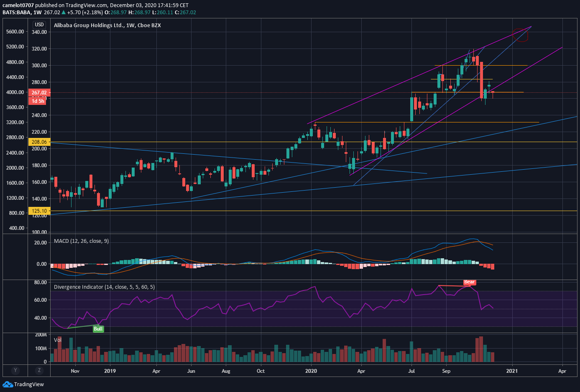Click the red Bear divergence label
This screenshot has width=580, height=392.
tap(469, 282)
